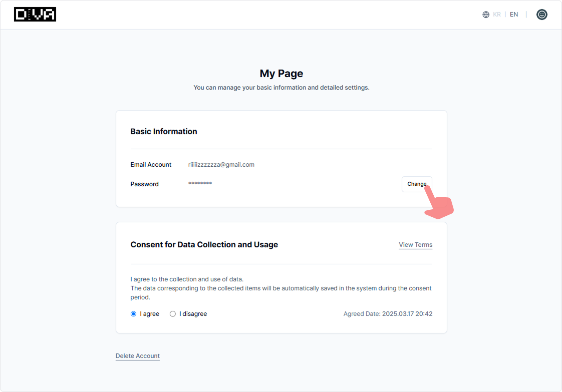Switch language to KR
This screenshot has height=392, width=562.
point(497,15)
